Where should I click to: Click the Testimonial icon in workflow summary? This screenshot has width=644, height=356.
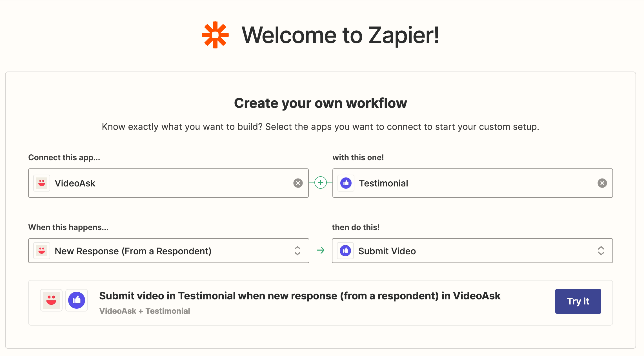click(x=77, y=300)
